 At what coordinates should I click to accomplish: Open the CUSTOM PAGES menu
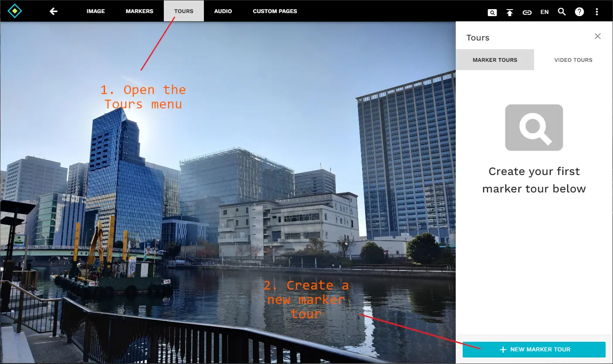click(x=275, y=11)
